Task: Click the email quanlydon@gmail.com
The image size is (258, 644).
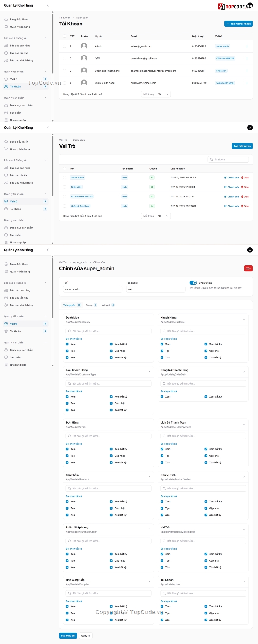Action: tap(143, 83)
